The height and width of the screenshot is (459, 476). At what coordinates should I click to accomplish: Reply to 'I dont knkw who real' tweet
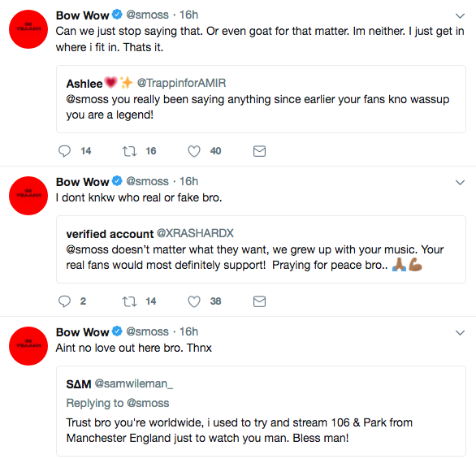(x=64, y=301)
